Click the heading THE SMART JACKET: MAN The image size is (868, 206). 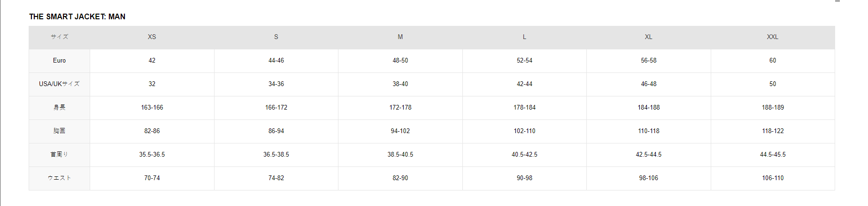77,16
